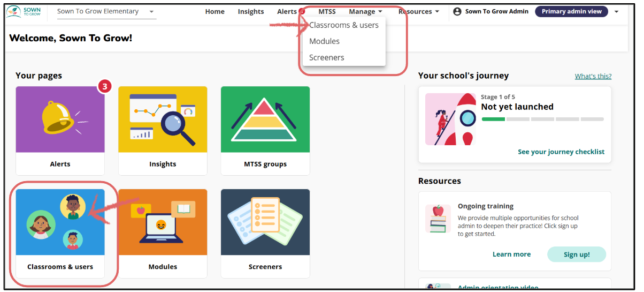
Task: Click the Stage 1 of 5 text
Action: pos(498,97)
